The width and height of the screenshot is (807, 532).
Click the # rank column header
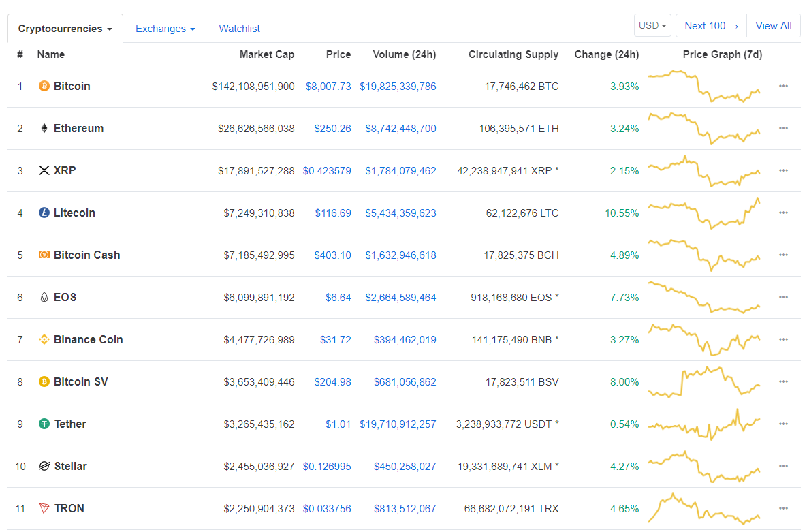tap(20, 54)
